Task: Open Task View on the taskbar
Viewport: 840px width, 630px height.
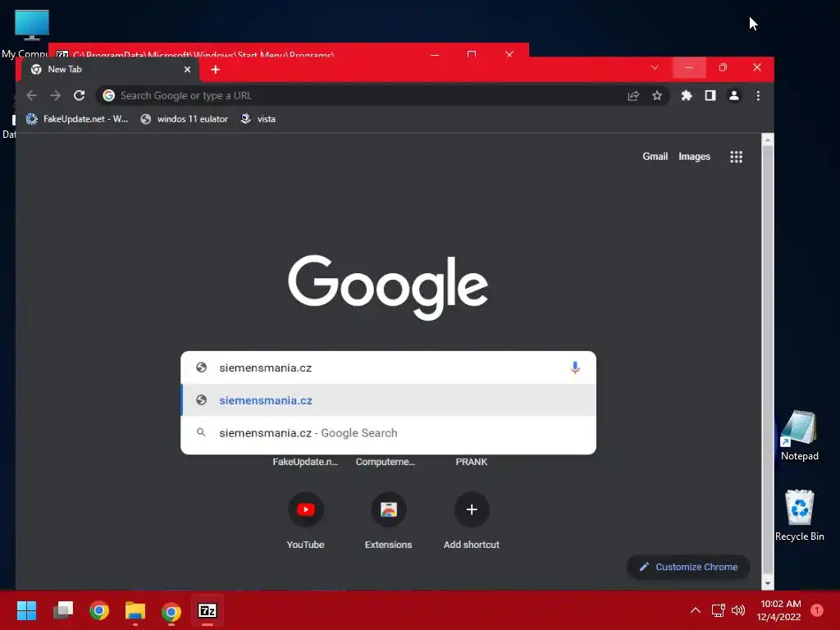Action: click(63, 610)
